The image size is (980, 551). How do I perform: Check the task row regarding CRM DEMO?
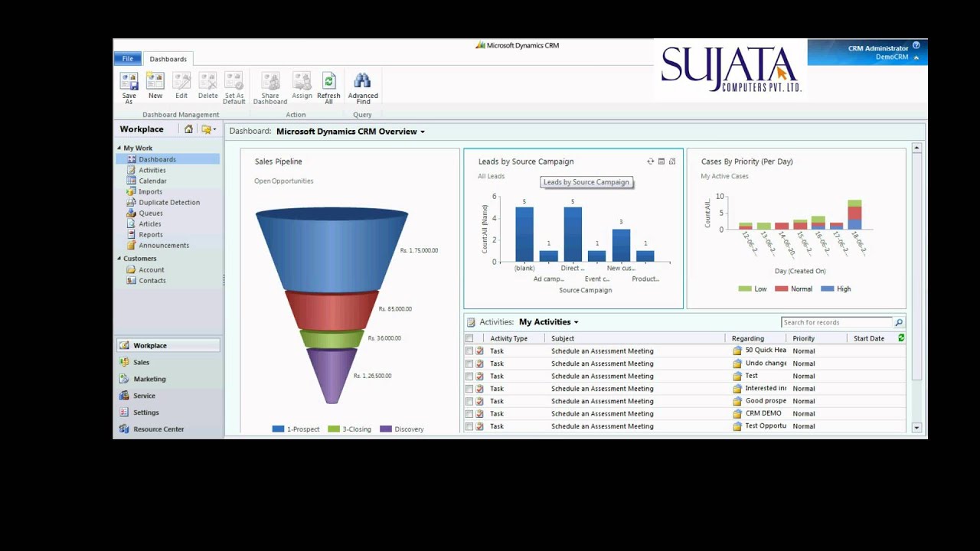click(469, 413)
